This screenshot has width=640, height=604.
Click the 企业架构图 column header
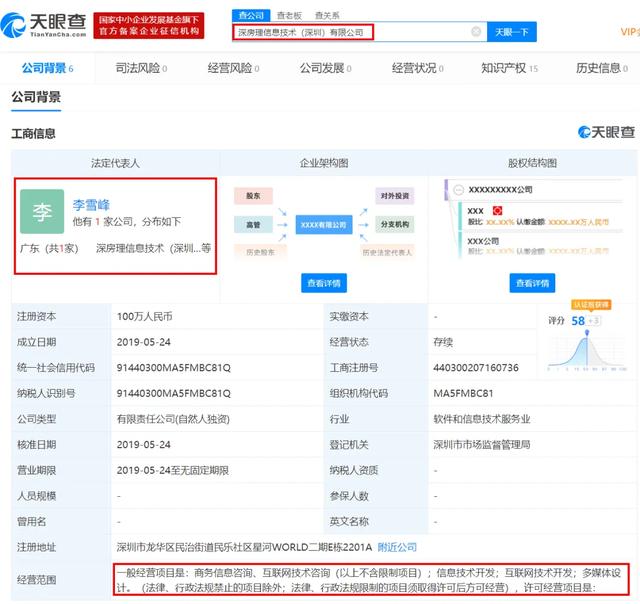(324, 163)
